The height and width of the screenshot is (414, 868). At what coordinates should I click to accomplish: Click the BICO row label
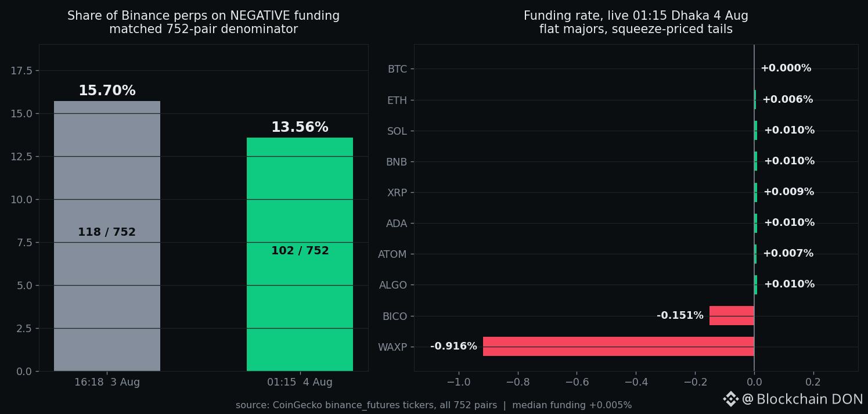(x=395, y=316)
